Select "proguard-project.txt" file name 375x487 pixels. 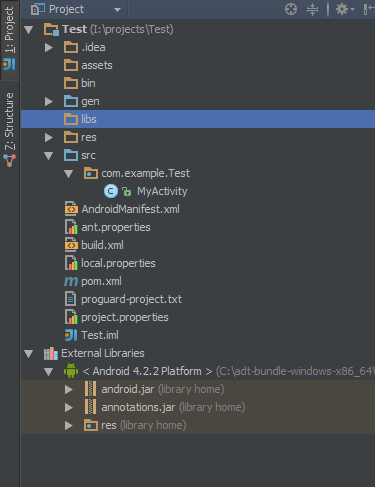click(x=131, y=300)
